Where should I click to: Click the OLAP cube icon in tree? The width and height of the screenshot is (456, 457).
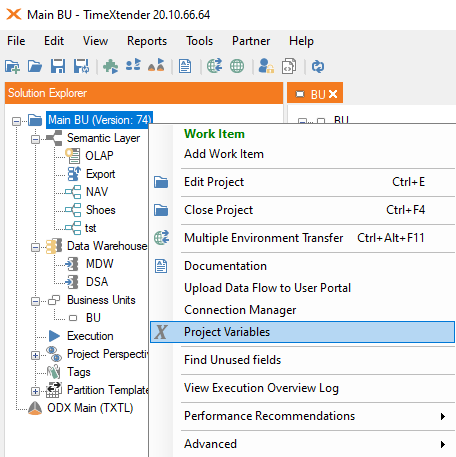point(73,156)
